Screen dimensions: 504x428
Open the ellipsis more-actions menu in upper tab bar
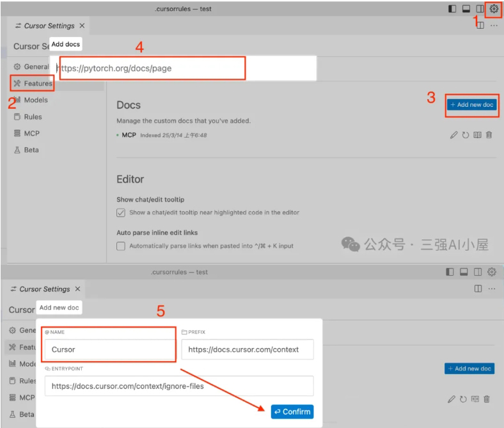[493, 26]
